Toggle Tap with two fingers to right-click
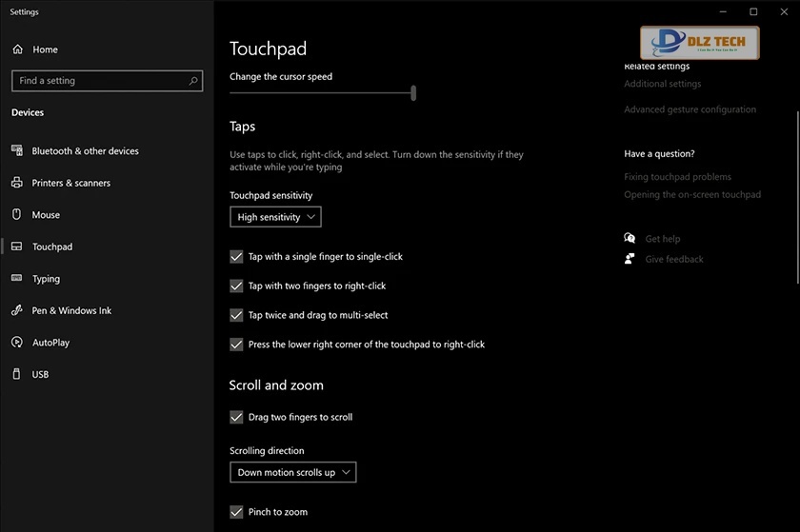Viewport: 800px width, 532px height. [236, 286]
